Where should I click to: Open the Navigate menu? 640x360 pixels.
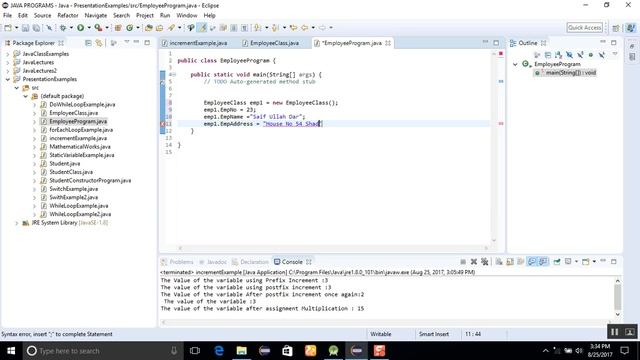(96, 16)
